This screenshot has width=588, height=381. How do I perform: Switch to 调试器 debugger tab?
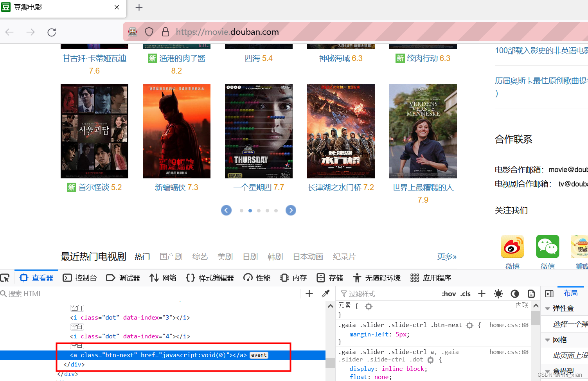[x=123, y=278]
